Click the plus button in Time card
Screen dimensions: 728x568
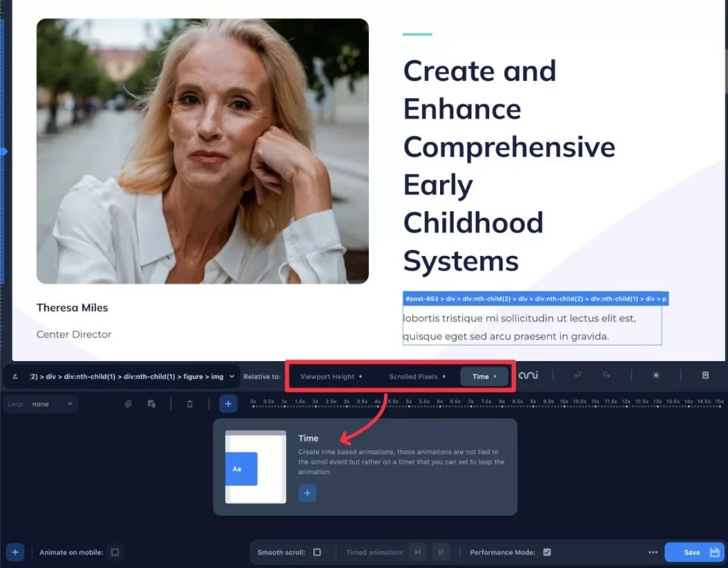click(x=307, y=493)
